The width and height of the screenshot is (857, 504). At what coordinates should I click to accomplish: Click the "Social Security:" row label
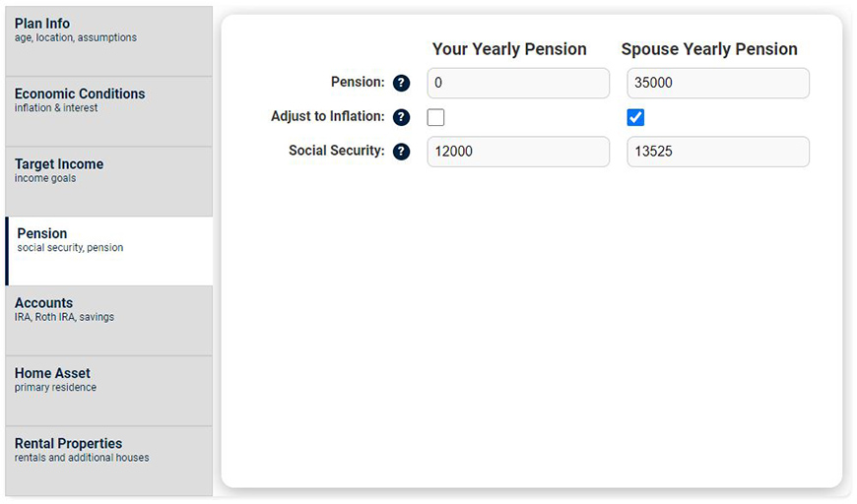click(336, 151)
